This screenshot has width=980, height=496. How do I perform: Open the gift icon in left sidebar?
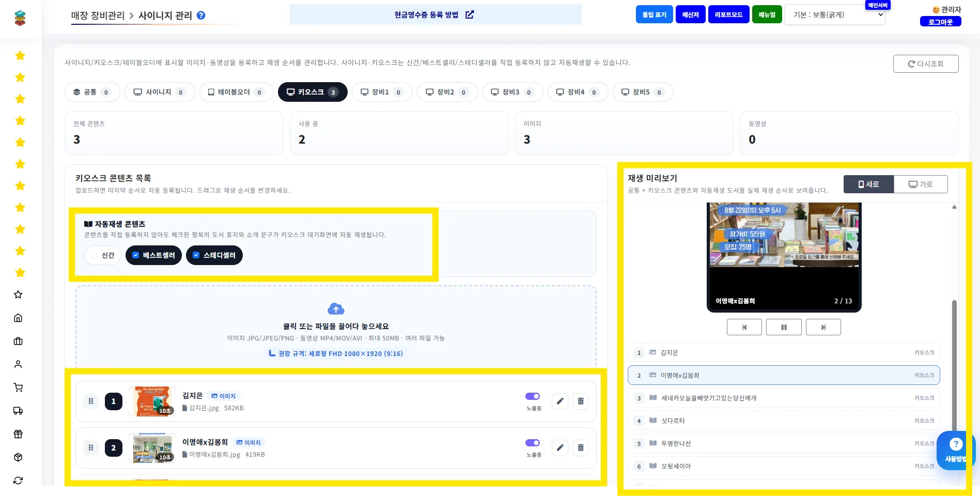[x=18, y=434]
